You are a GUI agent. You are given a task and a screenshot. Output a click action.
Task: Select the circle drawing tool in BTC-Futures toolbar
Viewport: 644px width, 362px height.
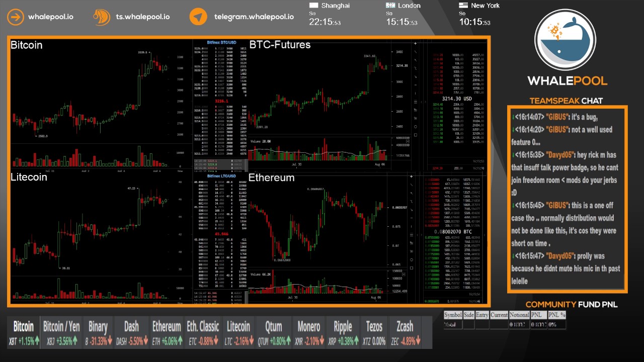click(x=416, y=127)
